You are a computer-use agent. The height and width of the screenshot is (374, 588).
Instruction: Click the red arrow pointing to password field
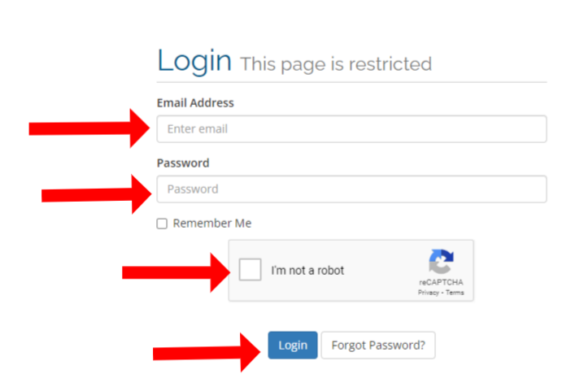[97, 194]
